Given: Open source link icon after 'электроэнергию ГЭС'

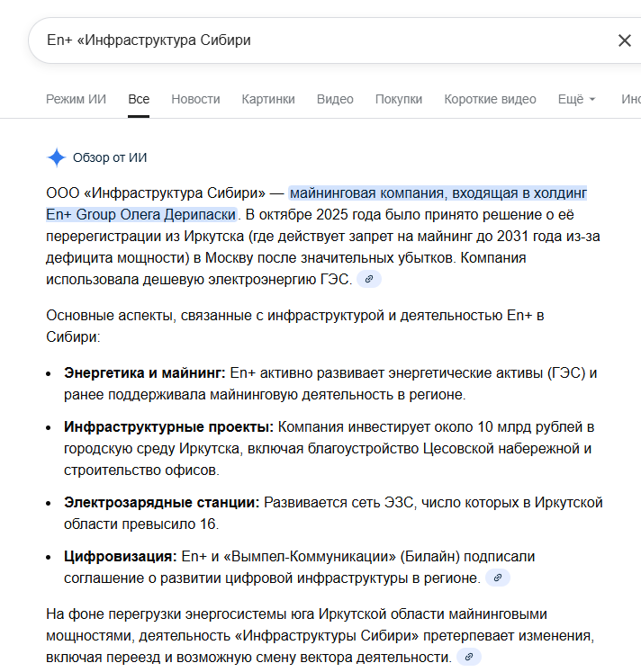Looking at the screenshot, I should [x=369, y=280].
